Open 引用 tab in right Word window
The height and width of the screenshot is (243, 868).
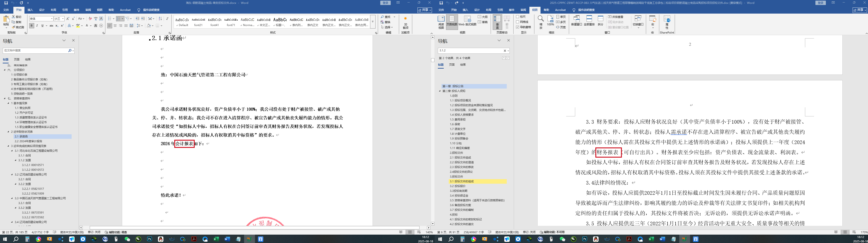(x=500, y=10)
